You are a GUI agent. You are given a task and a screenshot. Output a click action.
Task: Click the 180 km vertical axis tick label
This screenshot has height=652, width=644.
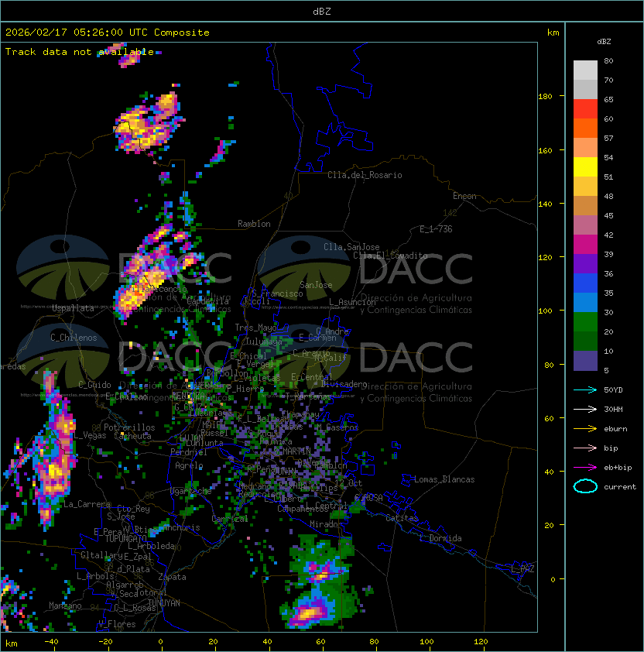coord(545,97)
